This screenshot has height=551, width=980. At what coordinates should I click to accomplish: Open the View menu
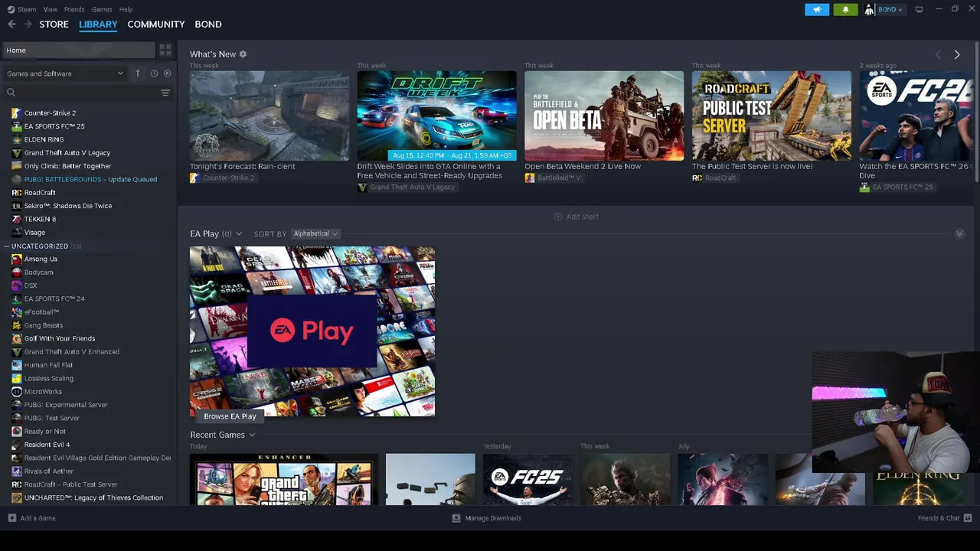50,9
